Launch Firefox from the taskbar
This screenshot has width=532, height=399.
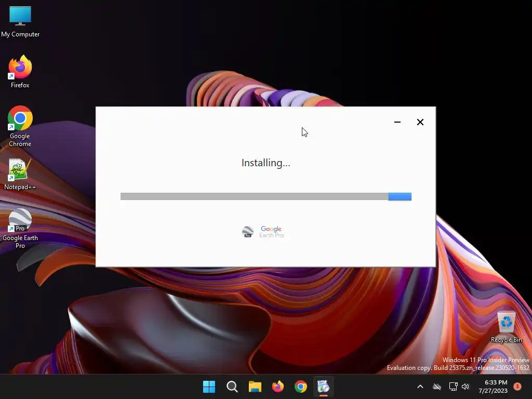tap(278, 387)
